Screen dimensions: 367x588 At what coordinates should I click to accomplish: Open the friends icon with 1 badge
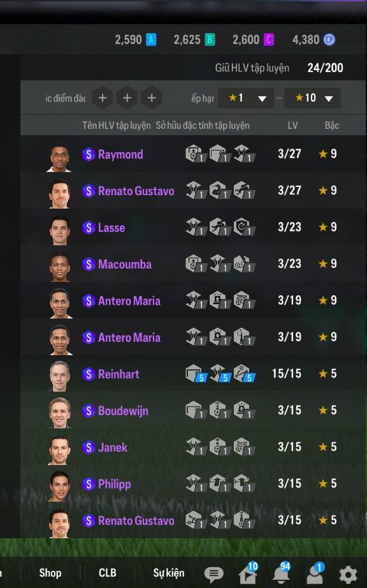point(315,573)
